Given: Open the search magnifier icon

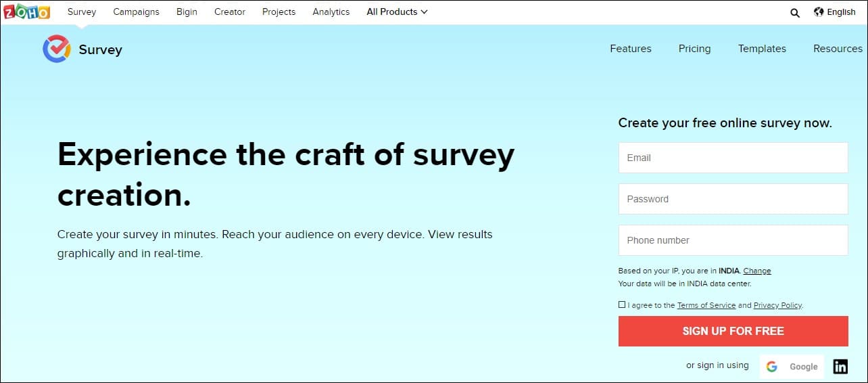Looking at the screenshot, I should [795, 12].
